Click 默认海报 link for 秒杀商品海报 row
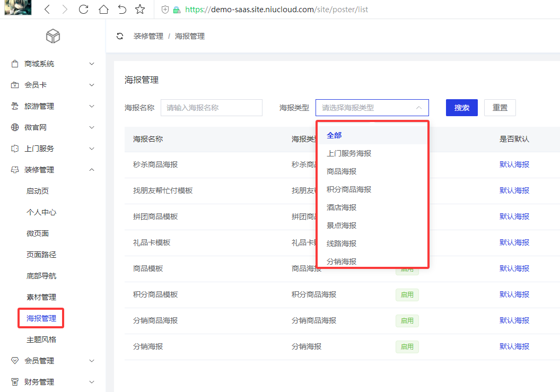The image size is (560, 392). pos(514,164)
